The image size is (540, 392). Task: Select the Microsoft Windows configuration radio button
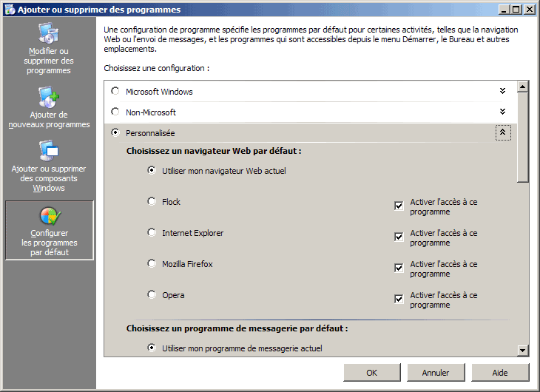pos(115,92)
